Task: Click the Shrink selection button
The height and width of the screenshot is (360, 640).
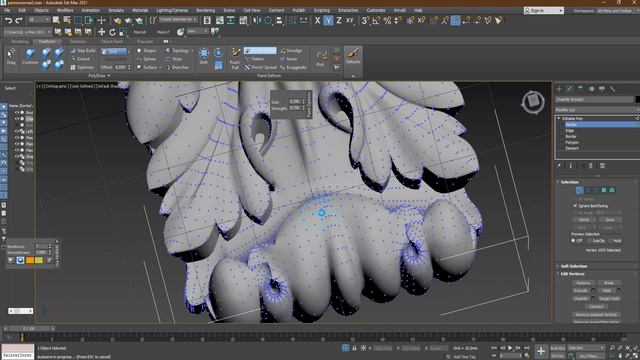Action: [x=584, y=220]
